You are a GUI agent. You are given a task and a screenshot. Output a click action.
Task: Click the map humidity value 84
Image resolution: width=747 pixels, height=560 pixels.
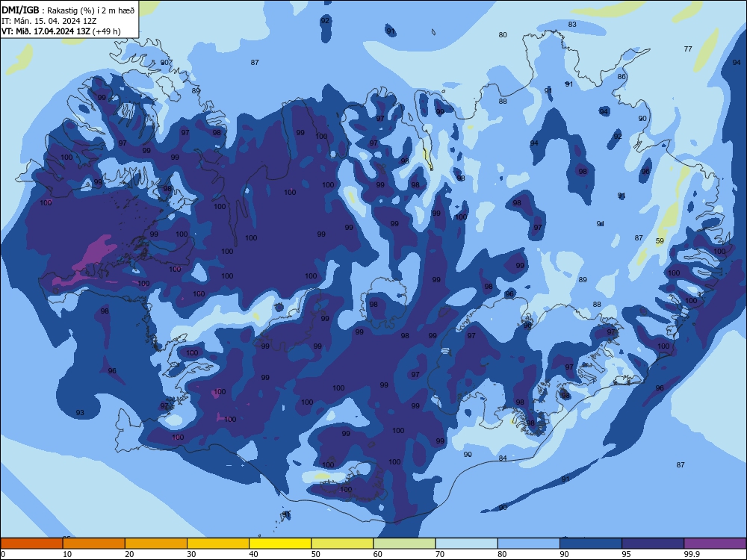(x=503, y=458)
